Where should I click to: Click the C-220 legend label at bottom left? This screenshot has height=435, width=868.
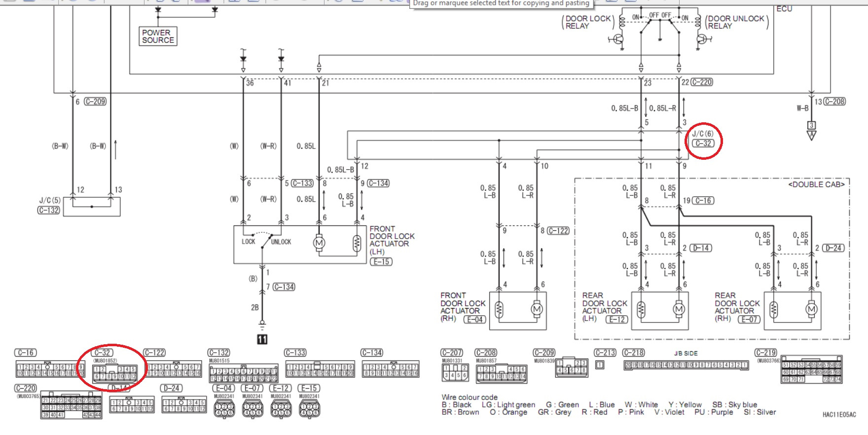tap(25, 388)
